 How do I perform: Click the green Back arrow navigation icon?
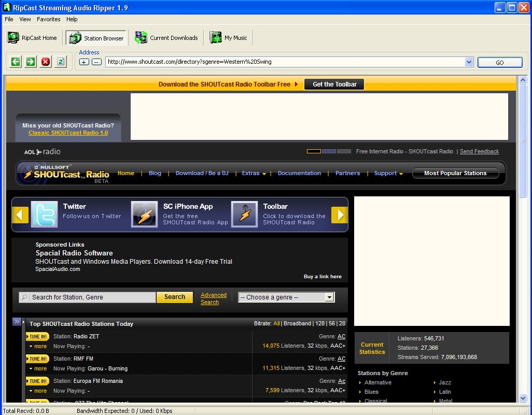tap(16, 62)
